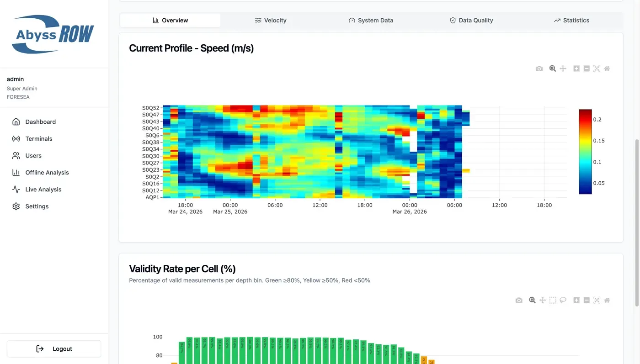
Task: Click the S0Q52 depth cell label
Action: coord(150,108)
